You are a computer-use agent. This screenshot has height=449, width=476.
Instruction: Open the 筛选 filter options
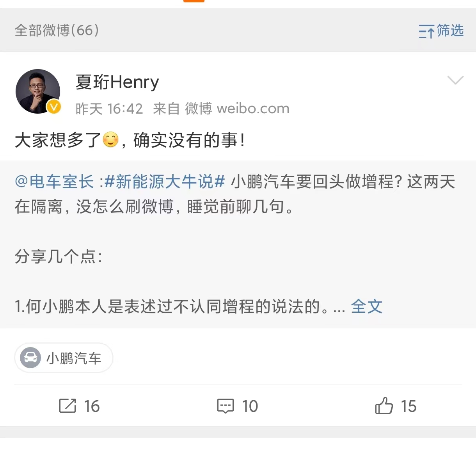[x=440, y=31]
